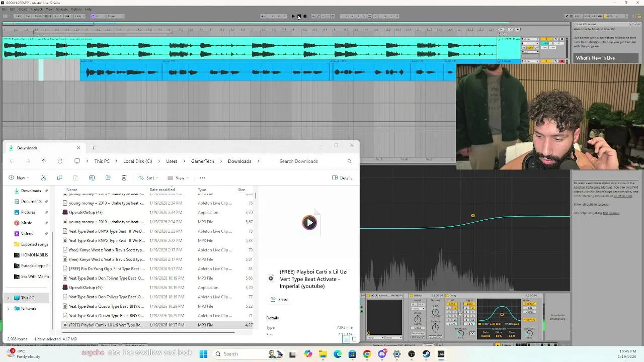Arm track 2 Audio for recording
This screenshot has width=644, height=362.
coord(562,61)
